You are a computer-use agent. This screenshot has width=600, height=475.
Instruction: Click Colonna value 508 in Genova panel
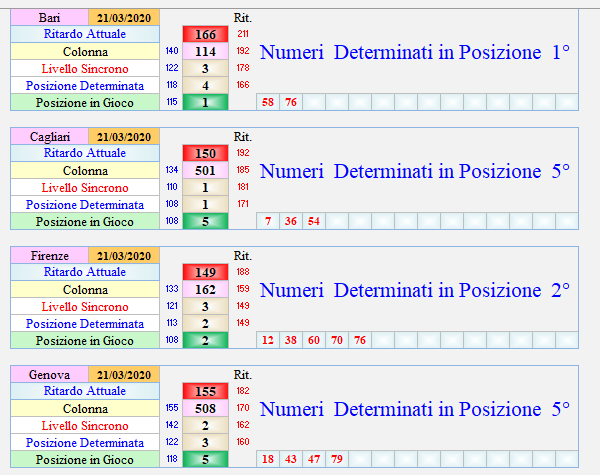pos(205,408)
